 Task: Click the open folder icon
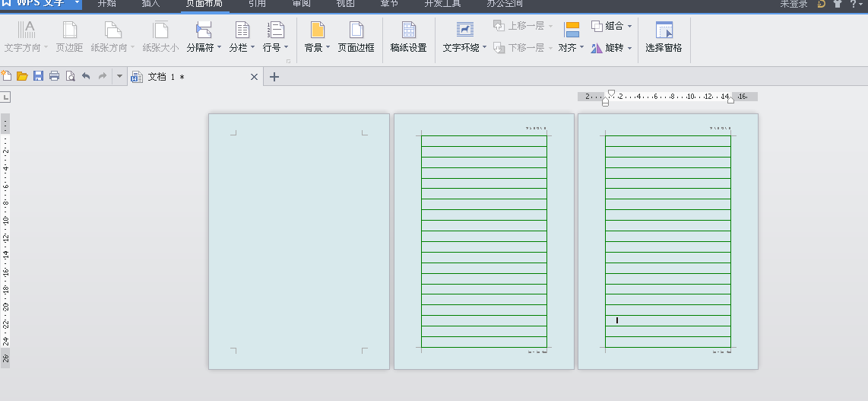pyautogui.click(x=22, y=76)
